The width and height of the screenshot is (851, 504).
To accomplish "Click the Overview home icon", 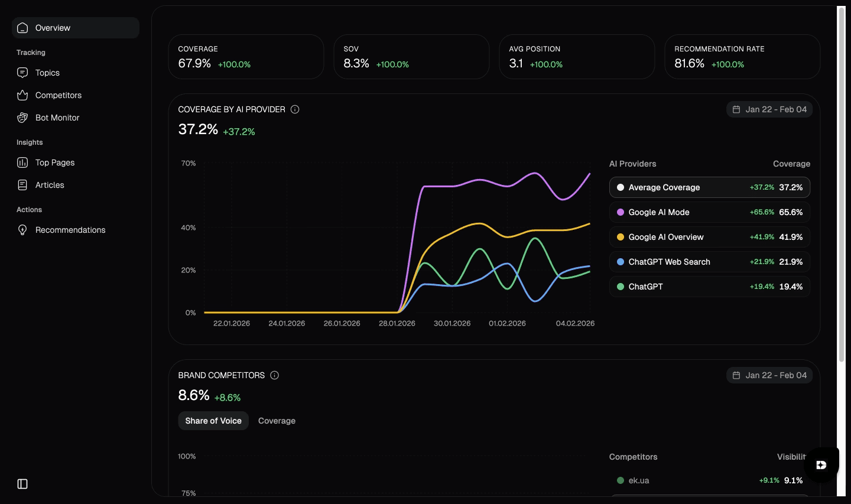I will click(x=22, y=28).
